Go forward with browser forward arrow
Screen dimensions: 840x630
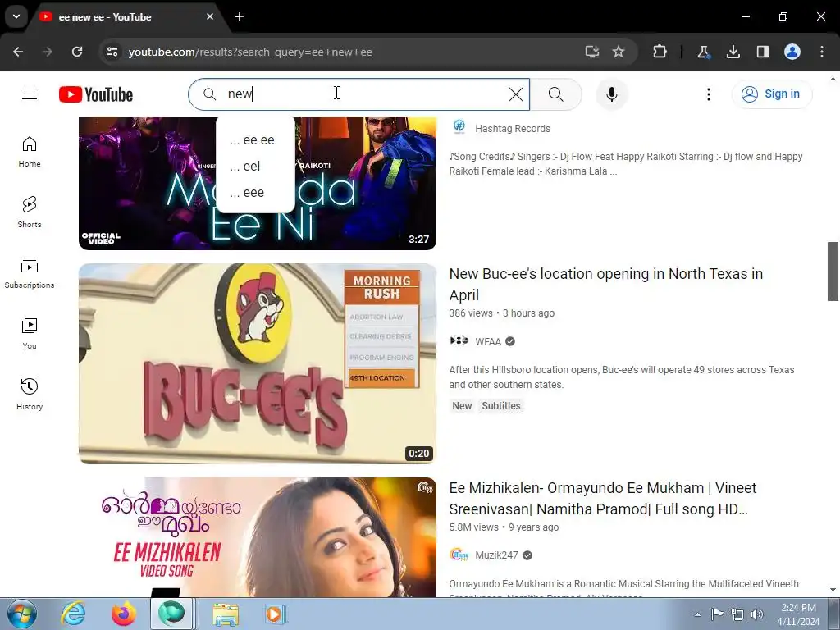point(48,52)
